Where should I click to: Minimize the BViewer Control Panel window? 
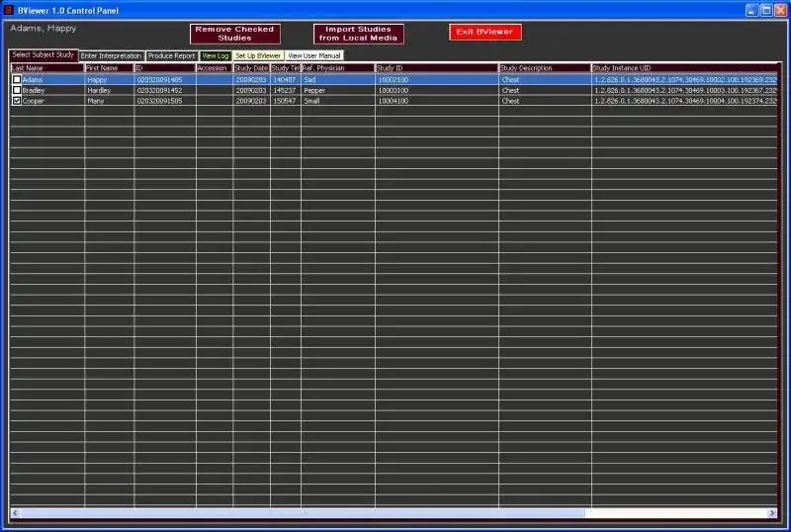[751, 10]
